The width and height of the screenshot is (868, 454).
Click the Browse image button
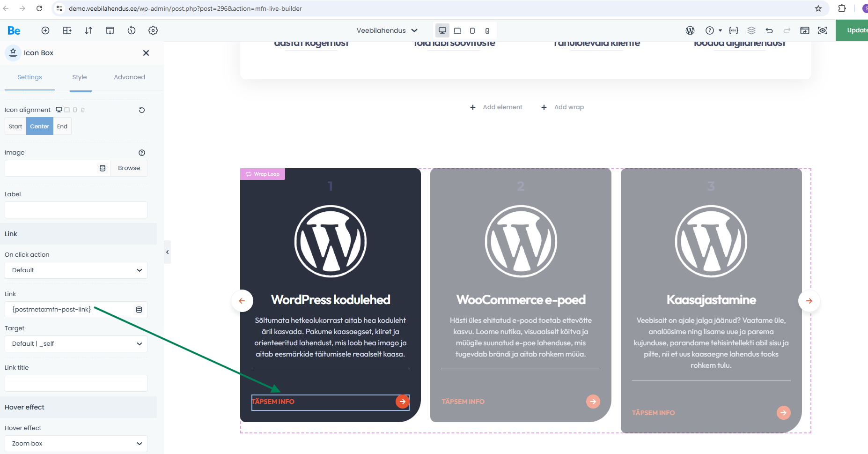[129, 168]
